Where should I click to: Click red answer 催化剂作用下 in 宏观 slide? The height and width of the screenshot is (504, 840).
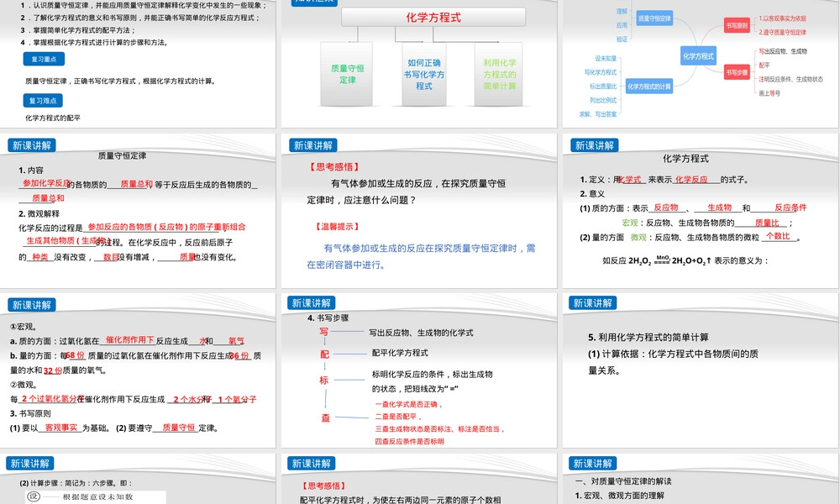click(x=129, y=339)
